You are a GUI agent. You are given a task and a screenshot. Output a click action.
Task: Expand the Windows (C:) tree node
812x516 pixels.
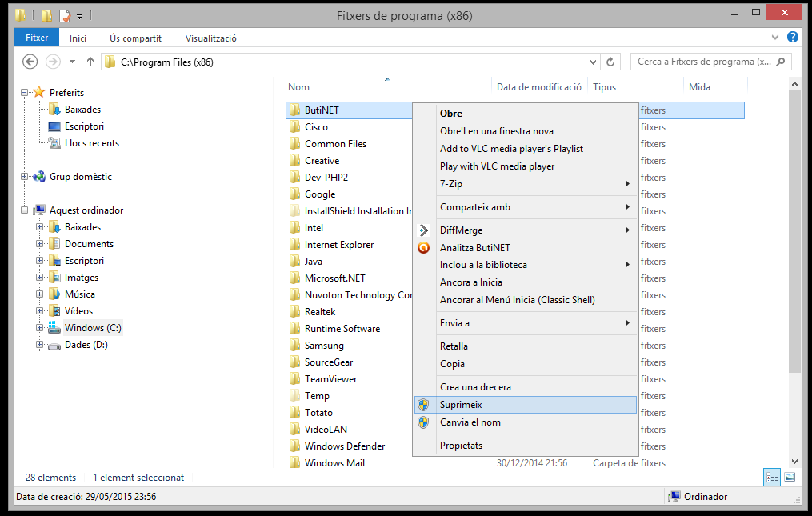pos(39,327)
